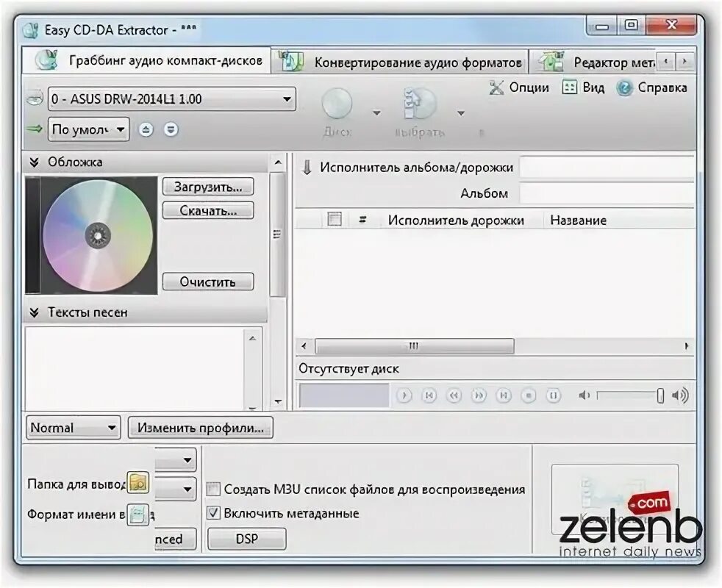
Task: Toggle the select-all tracks header checkbox
Action: [335, 219]
